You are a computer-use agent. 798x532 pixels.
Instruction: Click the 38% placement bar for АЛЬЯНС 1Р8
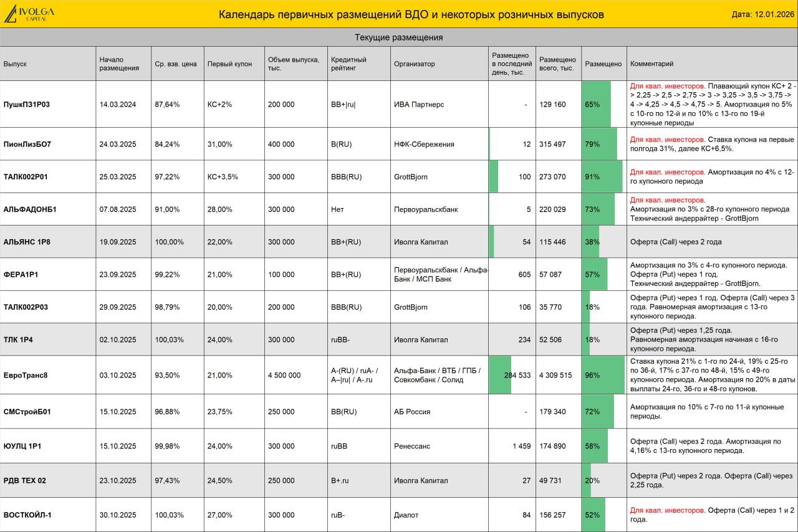[591, 242]
